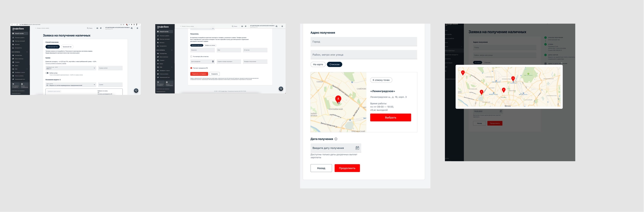
Task: Toggle the Выбор купюр switch
Action: (47, 73)
